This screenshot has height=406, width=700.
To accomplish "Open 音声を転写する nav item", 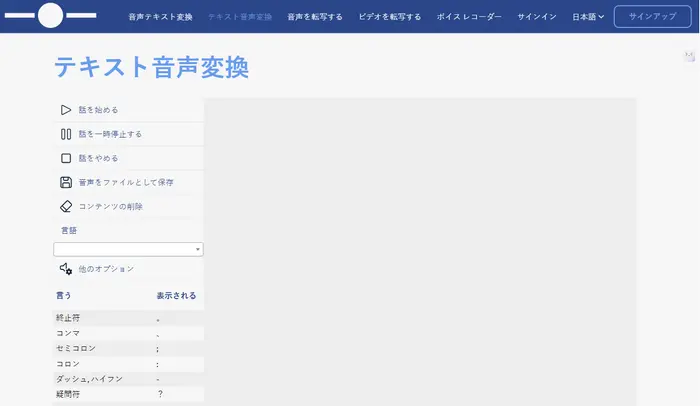I will pyautogui.click(x=315, y=17).
